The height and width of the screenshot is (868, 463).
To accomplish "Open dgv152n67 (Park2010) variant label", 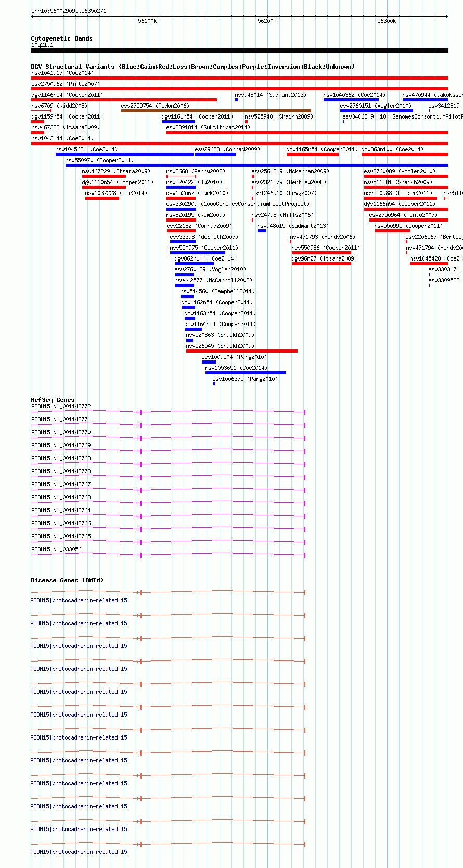I will point(197,193).
